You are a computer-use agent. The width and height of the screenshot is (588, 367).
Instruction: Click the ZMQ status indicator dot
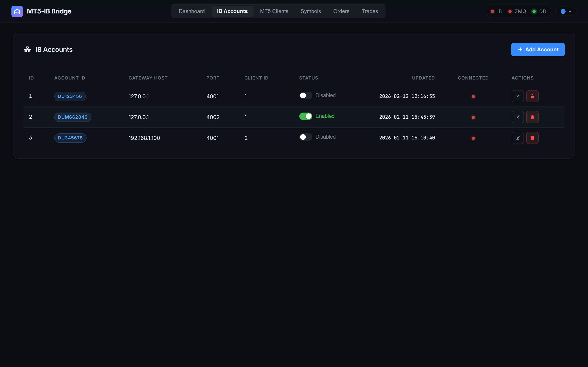pos(510,11)
